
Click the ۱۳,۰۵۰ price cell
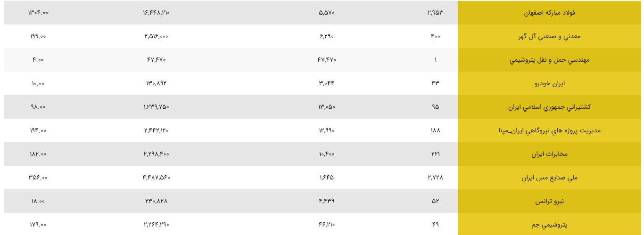(x=326, y=107)
